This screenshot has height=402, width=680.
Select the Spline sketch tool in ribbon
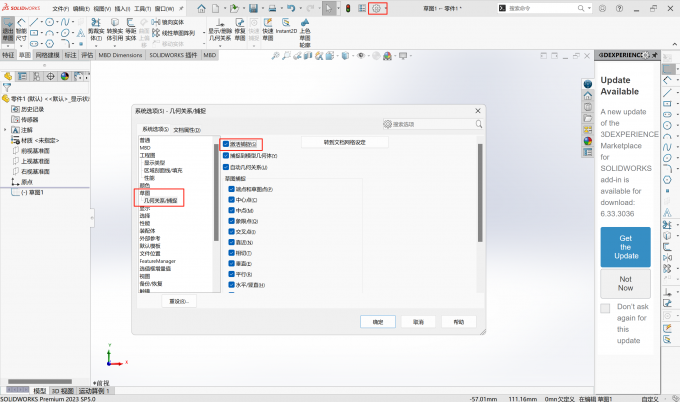tap(65, 22)
